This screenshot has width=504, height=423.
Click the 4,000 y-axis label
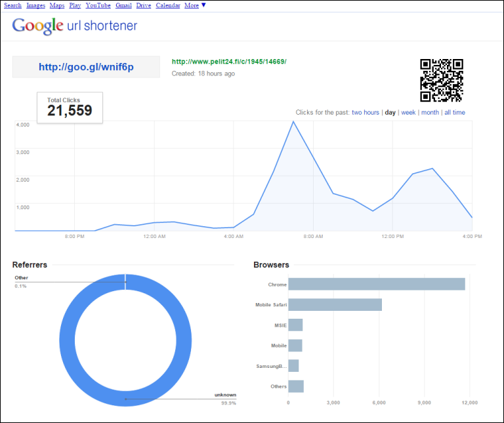[x=23, y=125]
